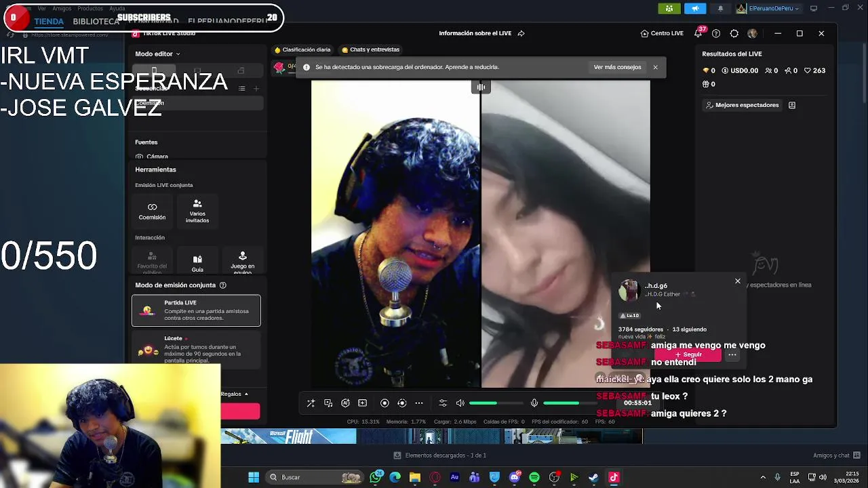
Task: Open the scene list options icon
Action: [241, 89]
